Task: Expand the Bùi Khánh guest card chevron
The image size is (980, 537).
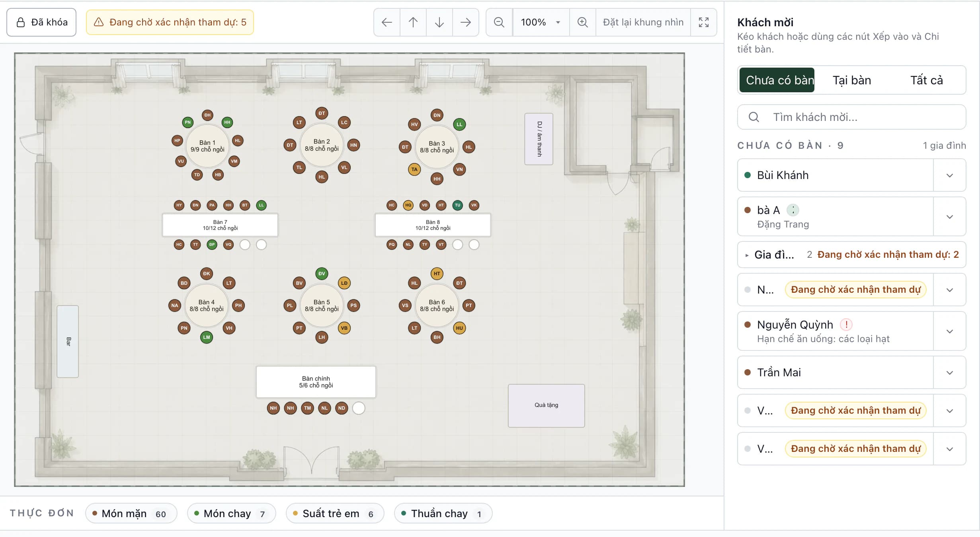Action: [950, 175]
